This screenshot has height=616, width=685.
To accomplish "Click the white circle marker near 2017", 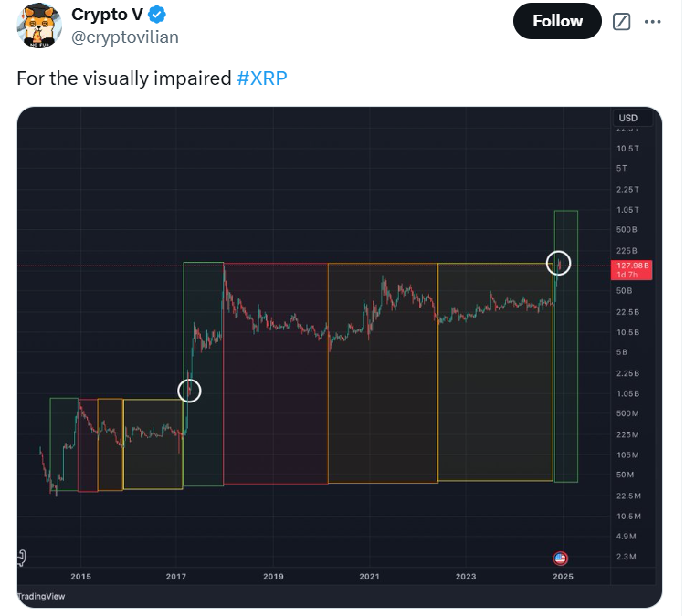I will 189,391.
